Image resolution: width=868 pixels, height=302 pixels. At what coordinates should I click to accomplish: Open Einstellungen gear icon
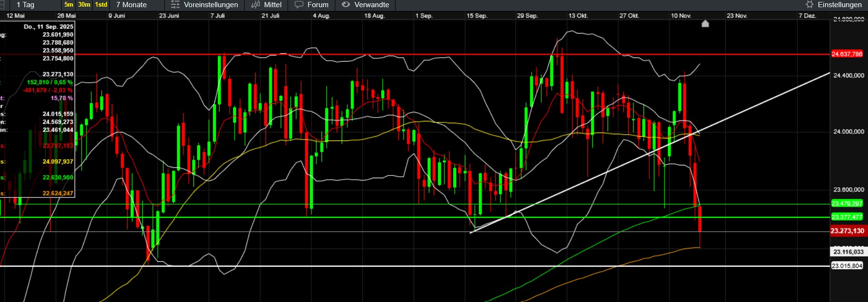point(809,5)
